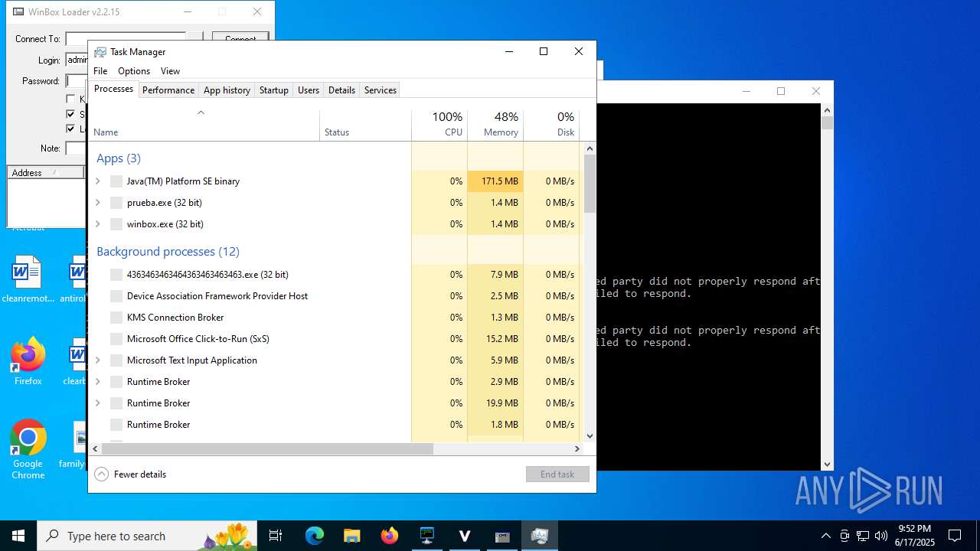Toggle the first checked checkbox in WinBox Loader
Viewport: 980px width, 551px height.
click(x=71, y=114)
